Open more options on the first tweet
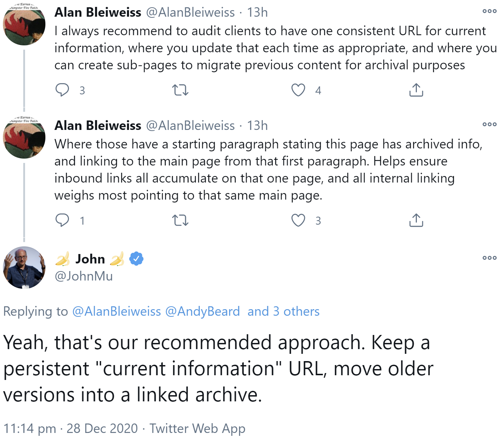 coord(489,11)
